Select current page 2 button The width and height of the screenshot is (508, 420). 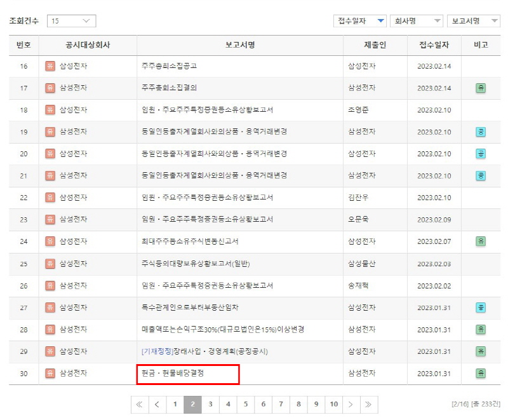pyautogui.click(x=193, y=405)
